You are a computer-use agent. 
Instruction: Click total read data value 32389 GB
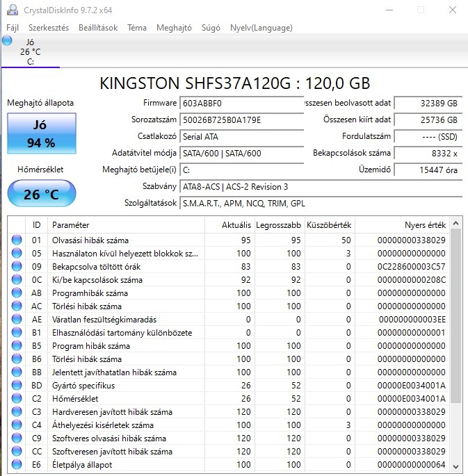point(428,104)
